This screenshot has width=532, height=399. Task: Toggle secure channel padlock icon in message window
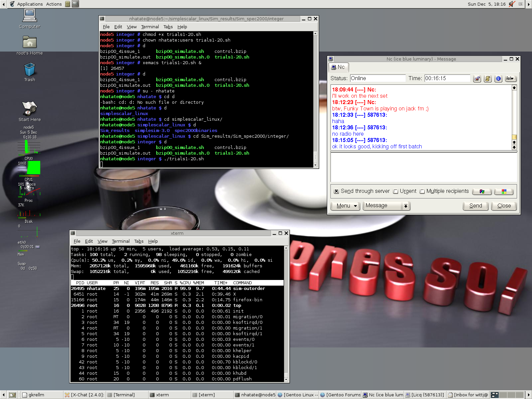tap(477, 79)
